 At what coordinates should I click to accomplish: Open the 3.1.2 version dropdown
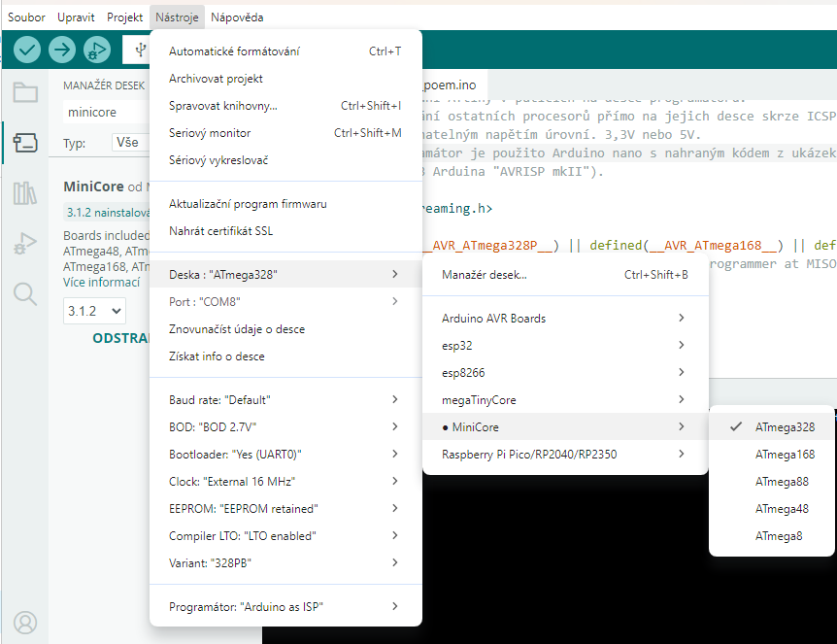tap(94, 311)
